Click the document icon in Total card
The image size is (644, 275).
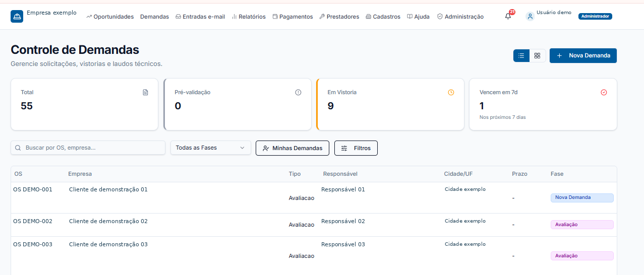(x=145, y=92)
